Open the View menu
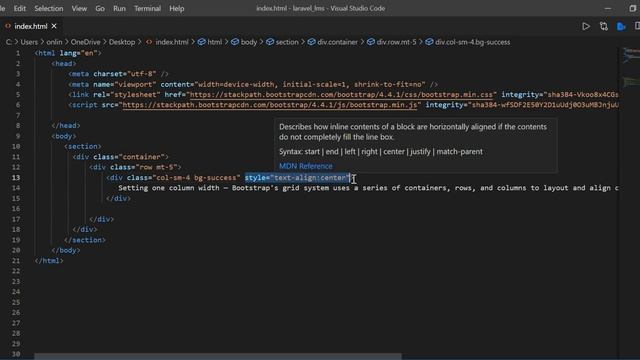The width and height of the screenshot is (640, 360). tap(79, 8)
